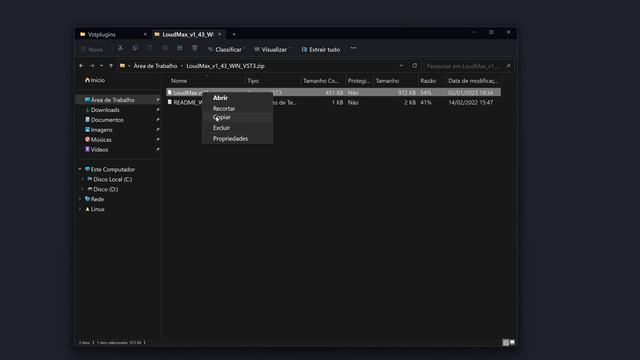The height and width of the screenshot is (360, 640).
Task: Open Vídeos in the sidebar
Action: point(96,150)
